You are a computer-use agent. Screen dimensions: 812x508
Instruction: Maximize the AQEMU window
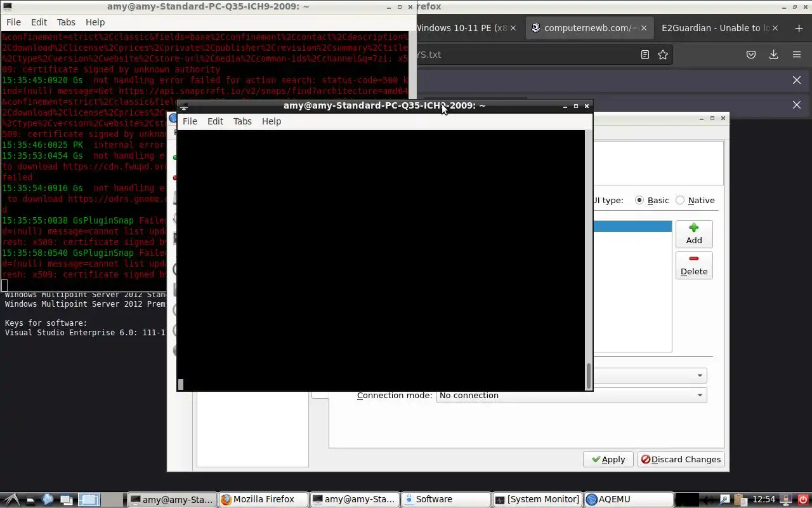[x=712, y=118]
